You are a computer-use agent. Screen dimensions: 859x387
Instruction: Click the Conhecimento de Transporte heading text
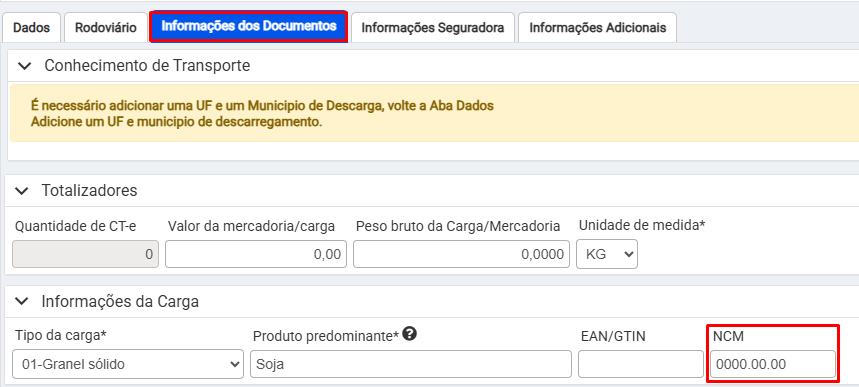147,66
